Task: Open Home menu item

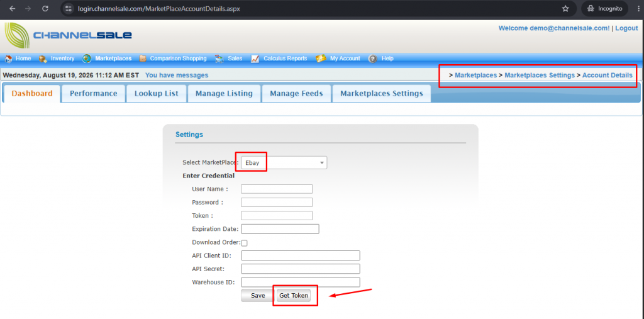Action: pos(23,59)
